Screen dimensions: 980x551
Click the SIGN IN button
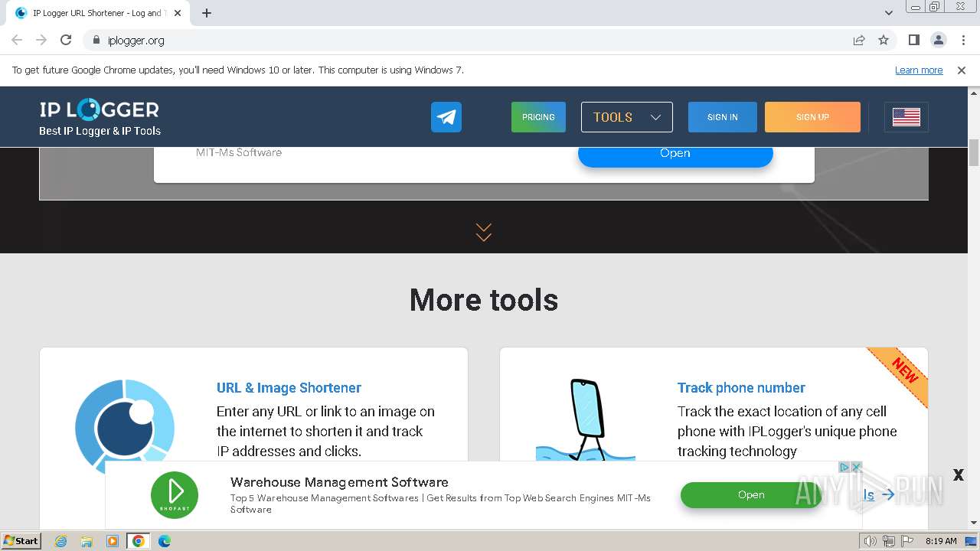click(723, 117)
